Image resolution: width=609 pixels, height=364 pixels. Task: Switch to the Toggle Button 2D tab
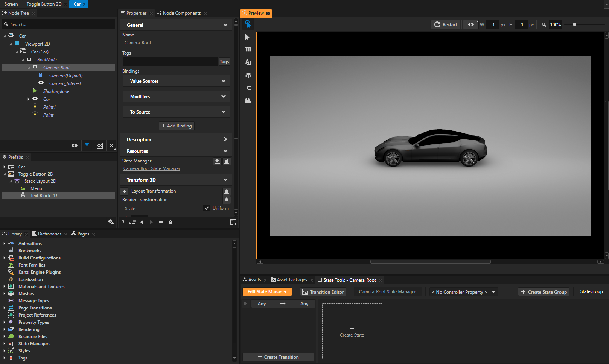coord(43,4)
